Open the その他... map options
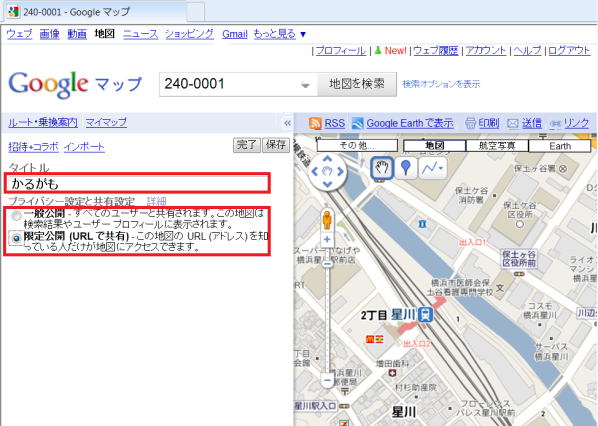 coord(357,145)
